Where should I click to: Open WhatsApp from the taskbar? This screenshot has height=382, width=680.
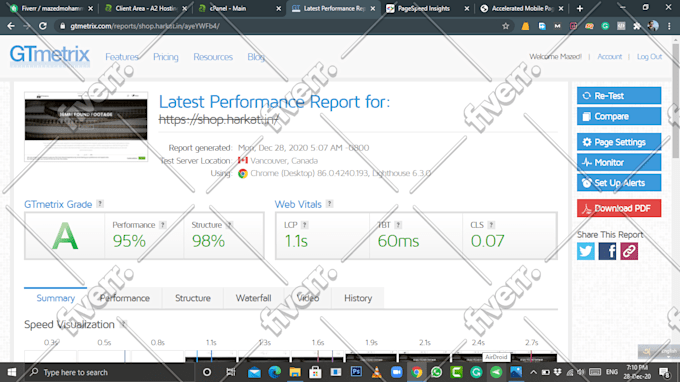click(436, 372)
